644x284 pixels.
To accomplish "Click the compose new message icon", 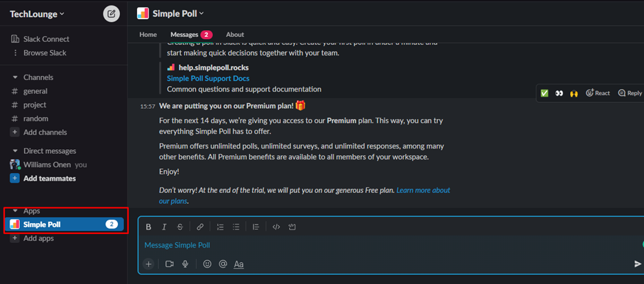I will click(111, 14).
